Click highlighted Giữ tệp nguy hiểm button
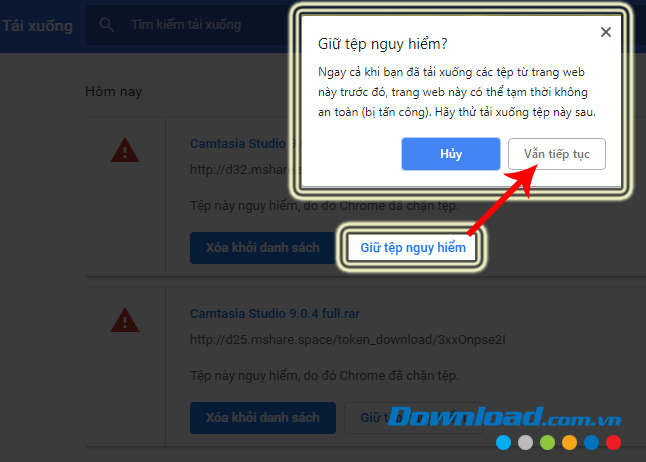The height and width of the screenshot is (462, 646). [x=413, y=248]
